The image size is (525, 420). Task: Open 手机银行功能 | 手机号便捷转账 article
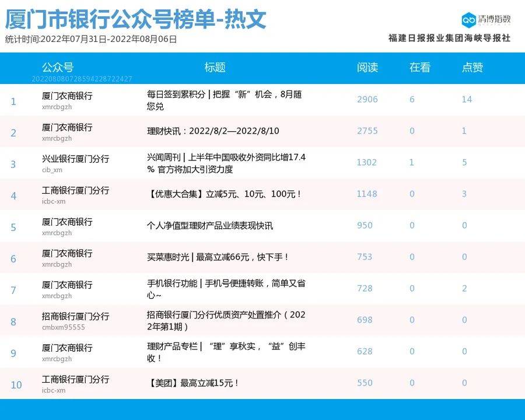pos(226,289)
